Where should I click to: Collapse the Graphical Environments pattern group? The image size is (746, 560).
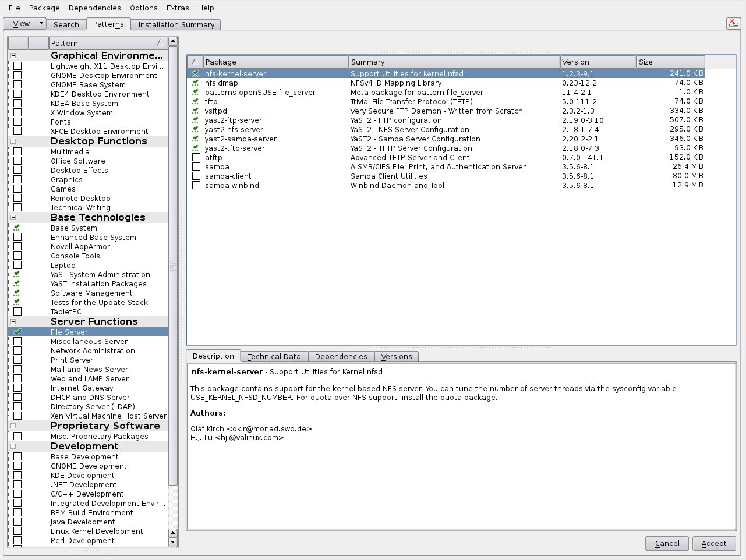click(13, 56)
